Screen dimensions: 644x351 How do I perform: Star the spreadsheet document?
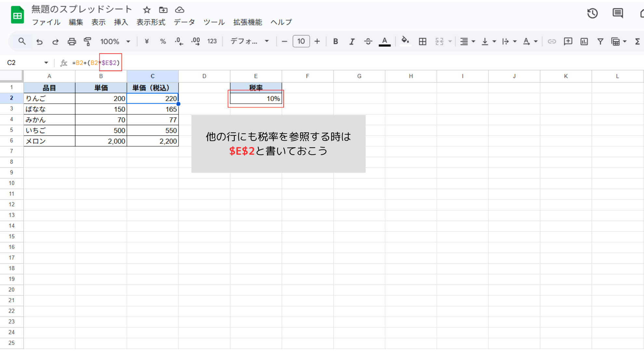pyautogui.click(x=147, y=10)
